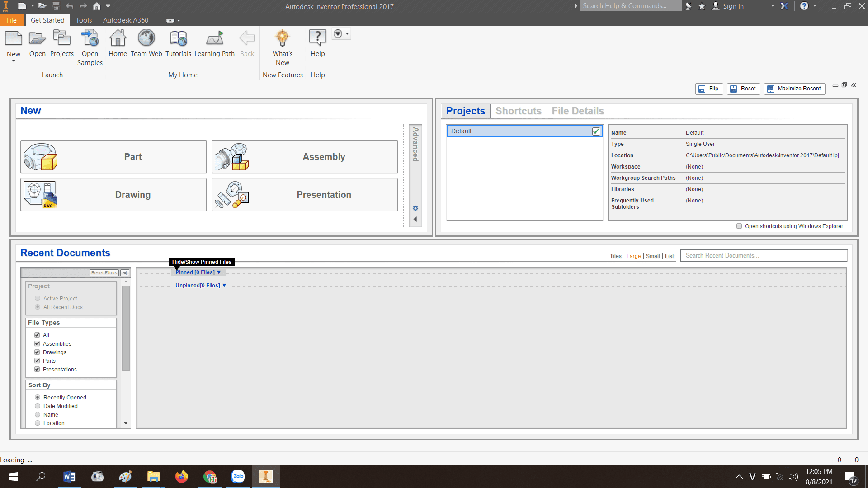Viewport: 868px width, 488px height.
Task: Click the gear settings icon near Advanced
Action: point(415,208)
